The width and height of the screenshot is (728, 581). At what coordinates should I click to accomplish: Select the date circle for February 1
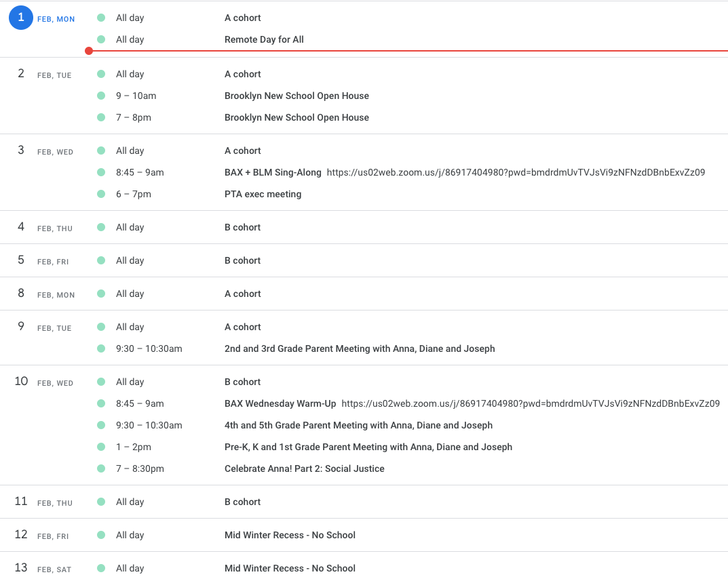(x=21, y=18)
